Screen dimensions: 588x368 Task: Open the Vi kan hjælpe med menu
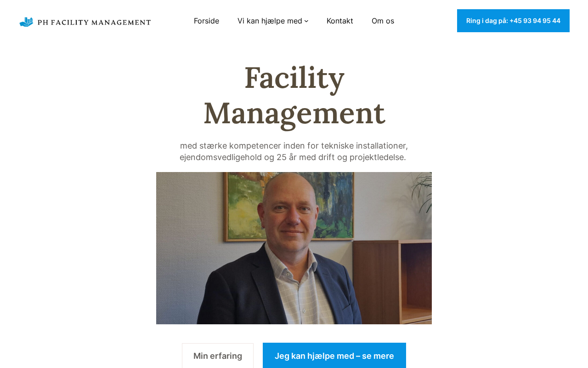(270, 21)
